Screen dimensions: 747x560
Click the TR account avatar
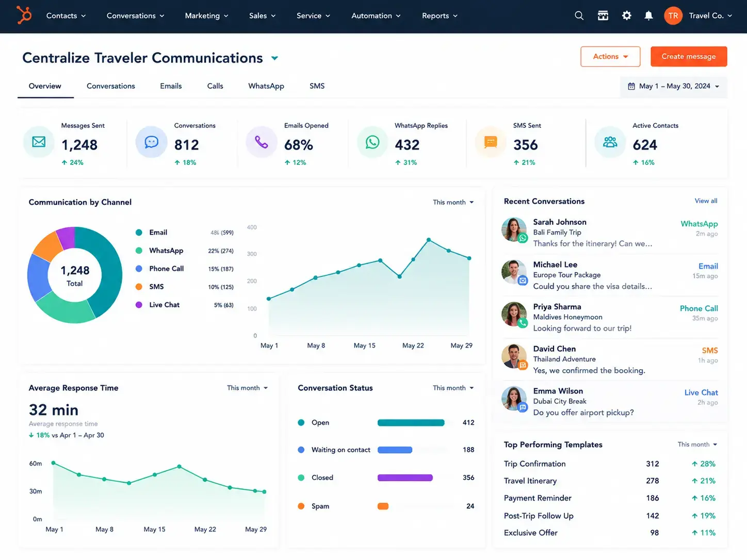point(673,15)
